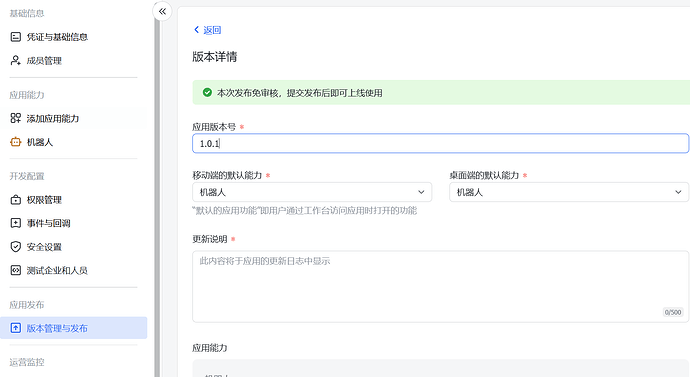
Task: Click the 版本管理与发布 upload icon
Action: pos(15,328)
